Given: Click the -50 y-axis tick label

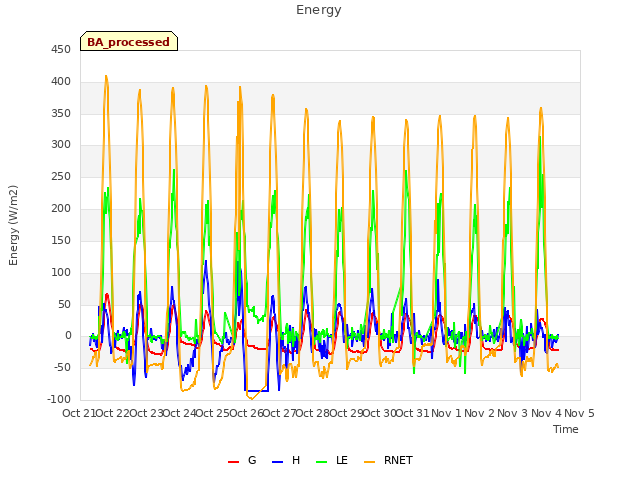Looking at the screenshot, I should [62, 367].
